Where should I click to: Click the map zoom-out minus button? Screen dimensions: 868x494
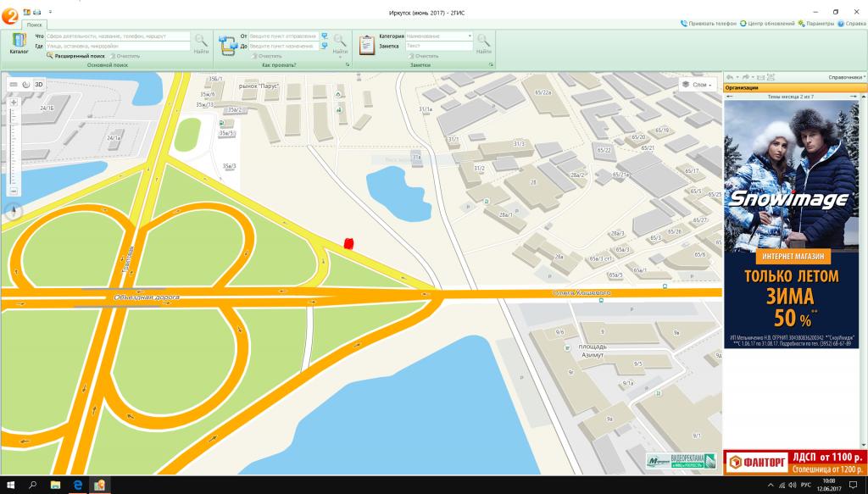point(14,191)
